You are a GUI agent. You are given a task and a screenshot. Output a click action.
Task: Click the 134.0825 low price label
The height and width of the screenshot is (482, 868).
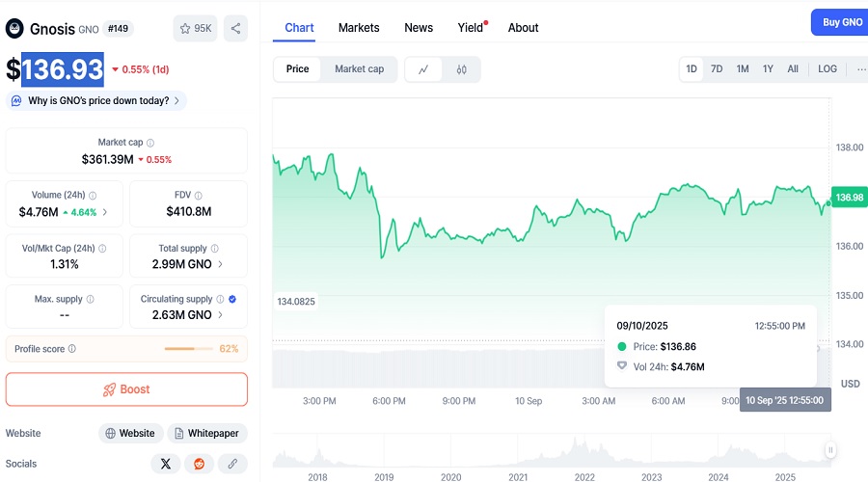(x=296, y=302)
